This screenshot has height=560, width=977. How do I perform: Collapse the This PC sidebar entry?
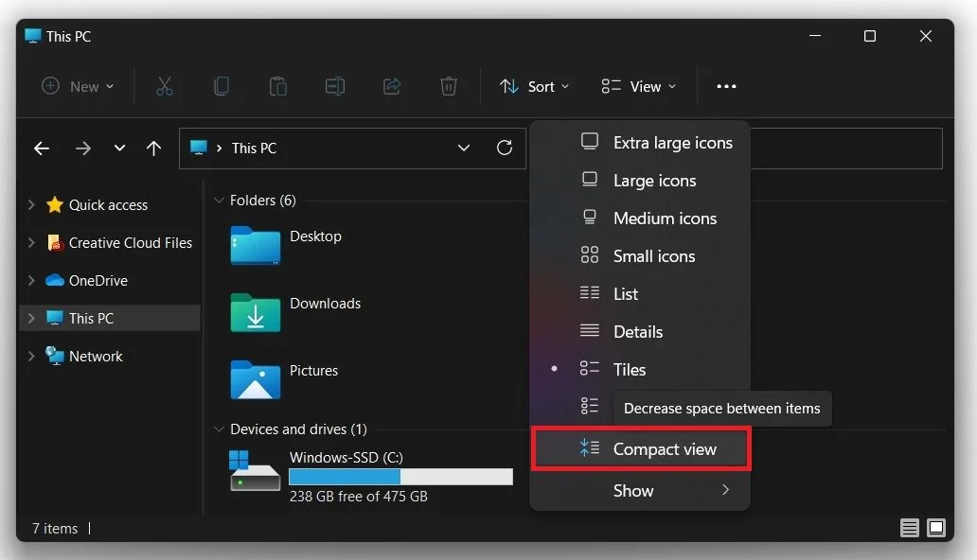28,318
